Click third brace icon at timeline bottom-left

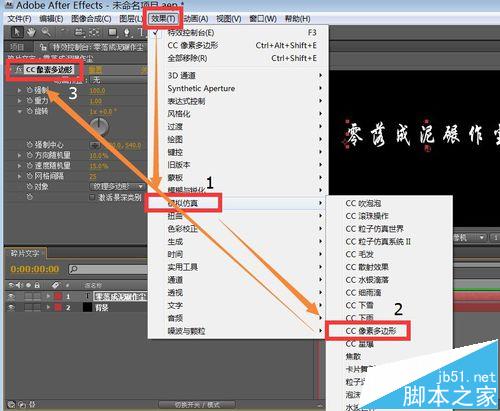click(32, 405)
